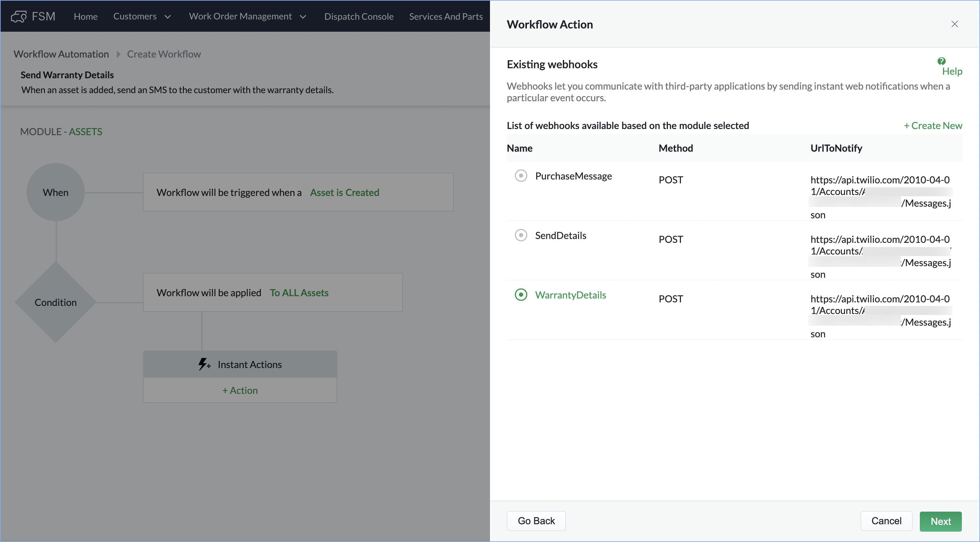Click the Create Workflow breadcrumb text
The width and height of the screenshot is (980, 542).
click(163, 54)
